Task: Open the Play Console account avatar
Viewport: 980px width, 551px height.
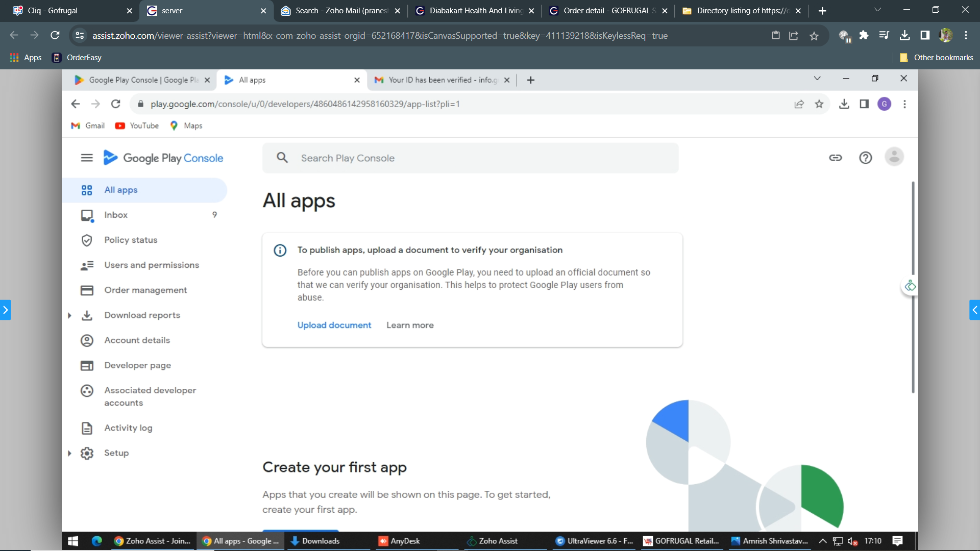Action: [894, 157]
